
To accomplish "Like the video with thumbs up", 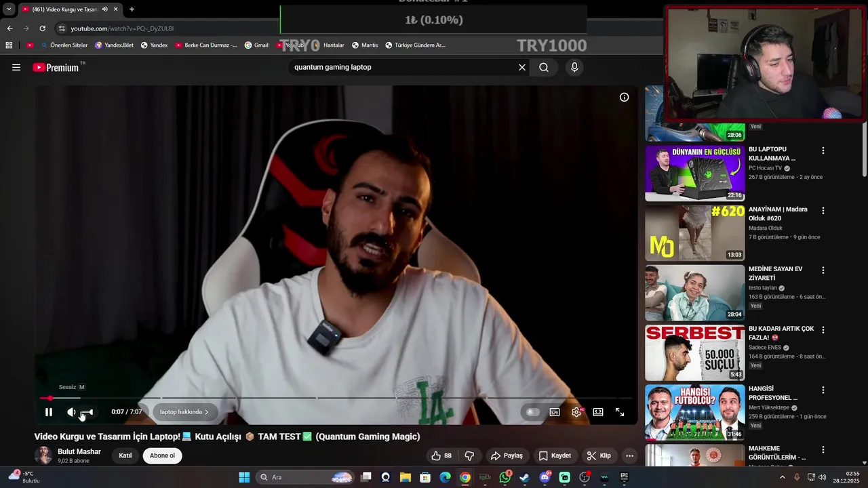I will coord(441,455).
